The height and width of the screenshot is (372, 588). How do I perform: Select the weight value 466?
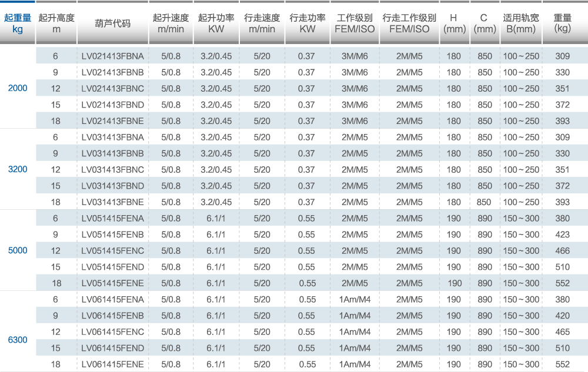pos(562,251)
